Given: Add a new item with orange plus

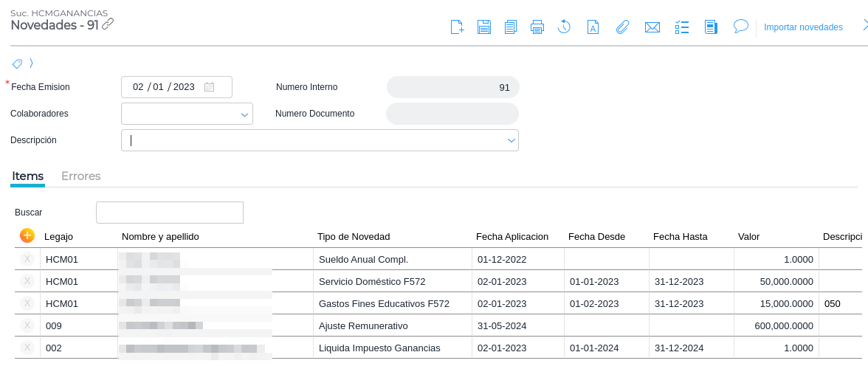Looking at the screenshot, I should pyautogui.click(x=27, y=235).
